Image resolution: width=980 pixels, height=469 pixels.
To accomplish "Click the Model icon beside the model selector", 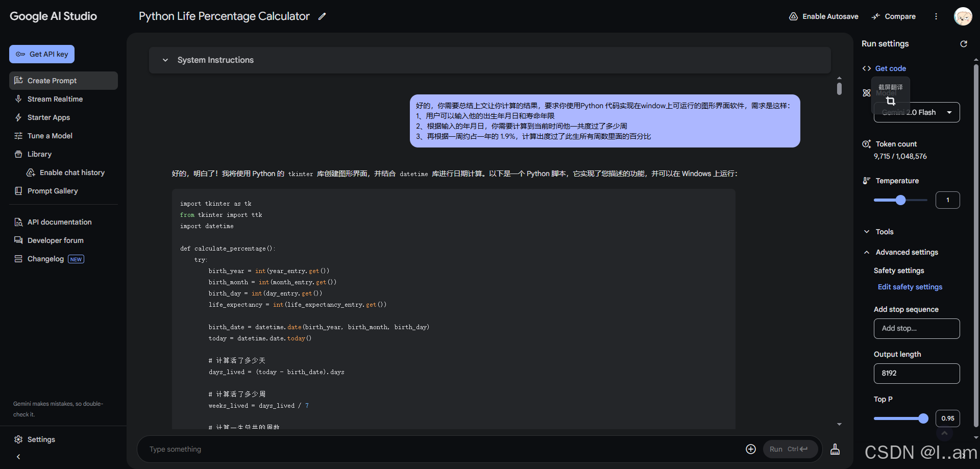I will pos(867,93).
